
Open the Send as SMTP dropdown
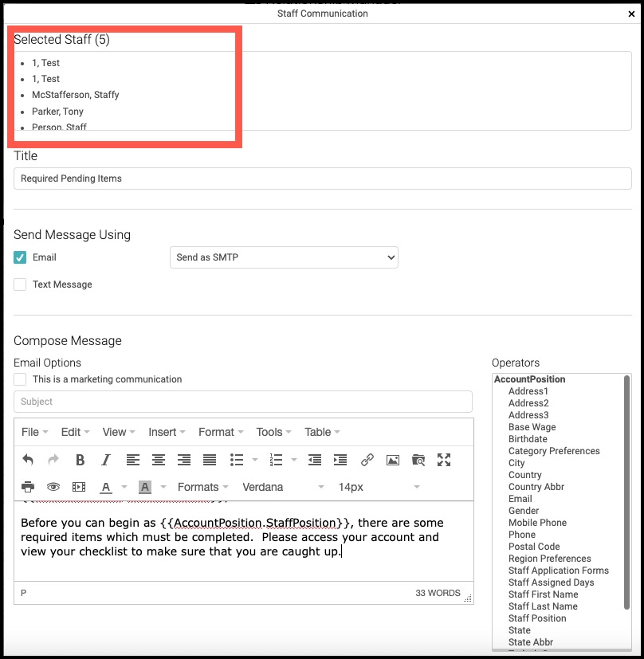click(x=284, y=257)
